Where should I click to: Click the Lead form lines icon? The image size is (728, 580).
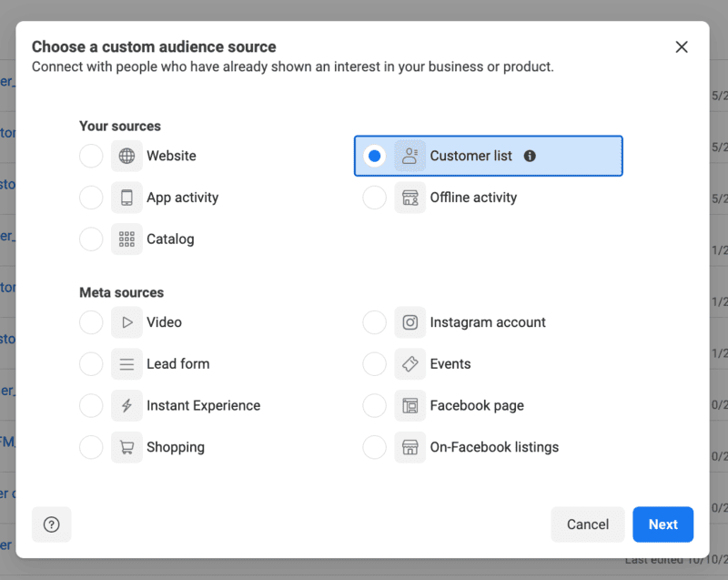pyautogui.click(x=126, y=364)
